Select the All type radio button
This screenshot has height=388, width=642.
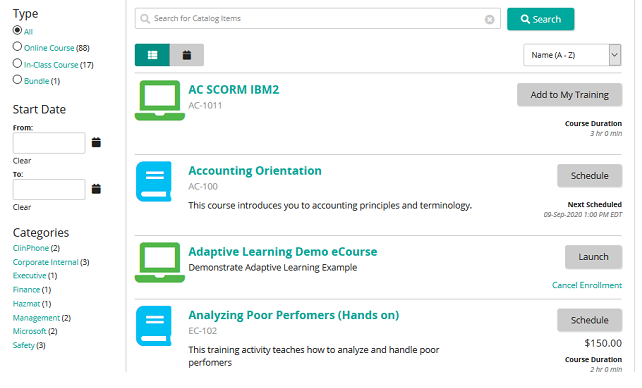coord(17,30)
